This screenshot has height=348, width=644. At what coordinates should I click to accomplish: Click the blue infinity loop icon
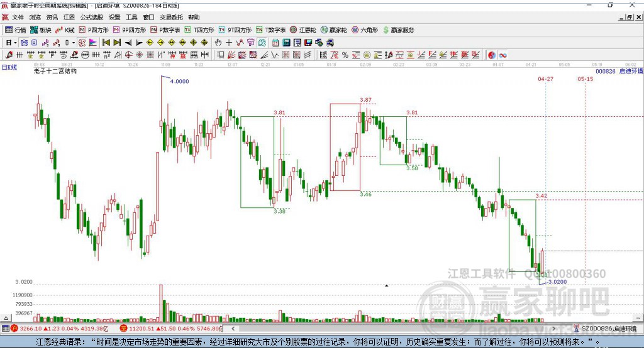[x=502, y=55]
